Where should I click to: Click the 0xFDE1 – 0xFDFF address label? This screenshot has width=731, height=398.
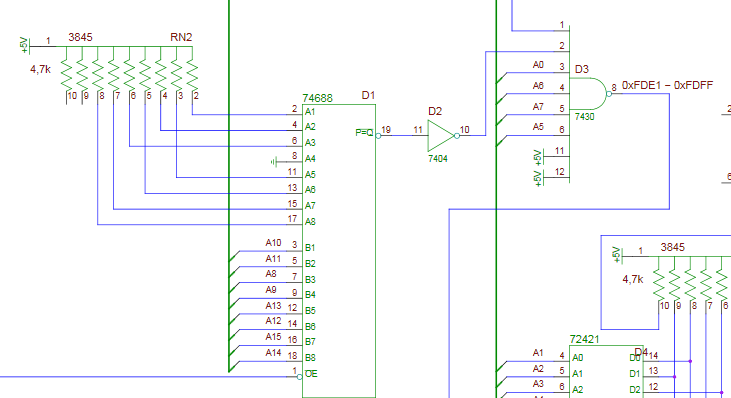pyautogui.click(x=668, y=85)
